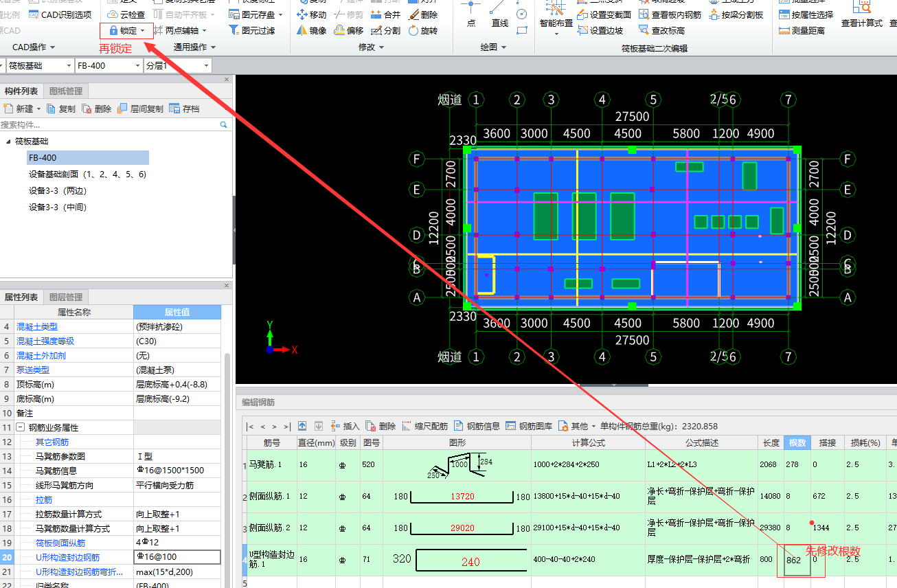Open the 查看计算式 tool
Screen dimensions: 897x588
point(862,16)
